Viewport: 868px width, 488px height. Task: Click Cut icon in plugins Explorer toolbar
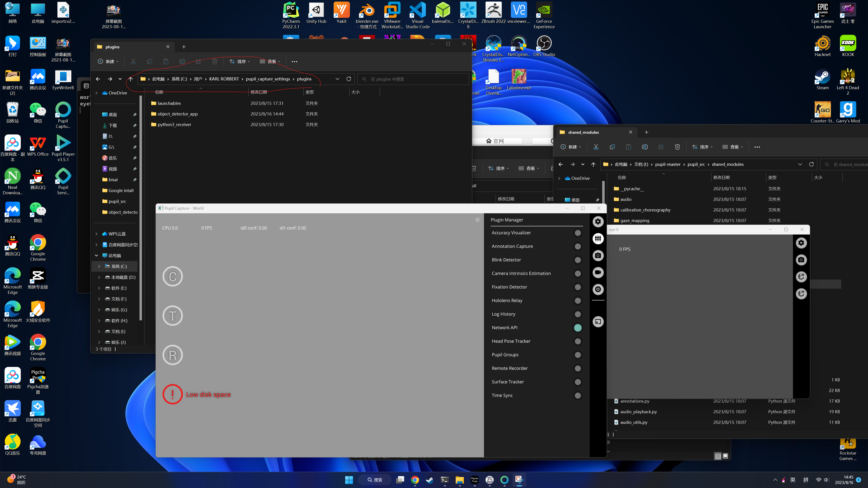pyautogui.click(x=133, y=62)
